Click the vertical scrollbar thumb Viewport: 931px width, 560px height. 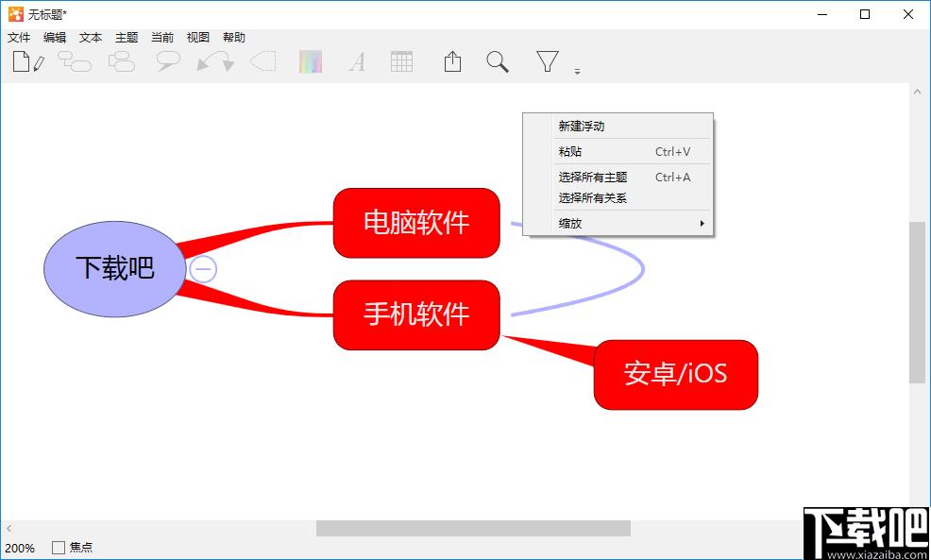pos(918,302)
